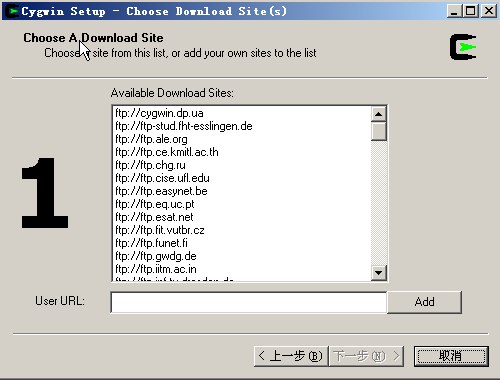Click the list scroll down arrow
Viewport: 500px width, 380px height.
pyautogui.click(x=378, y=273)
